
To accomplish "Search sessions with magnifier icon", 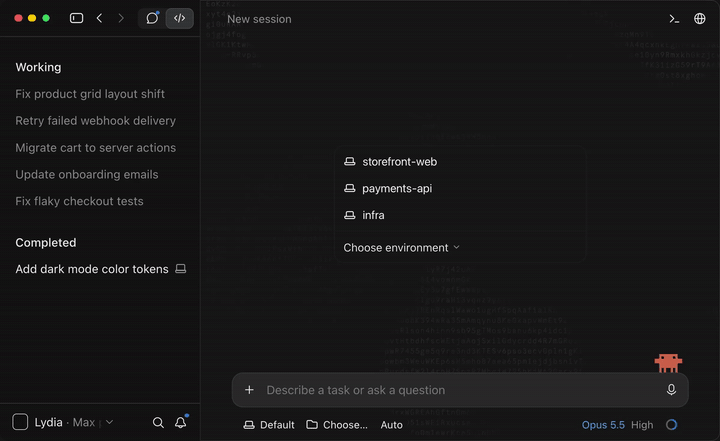I will point(158,422).
